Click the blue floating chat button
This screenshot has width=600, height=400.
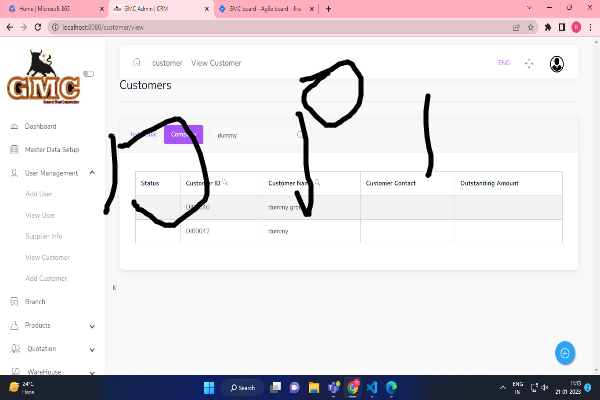point(565,353)
